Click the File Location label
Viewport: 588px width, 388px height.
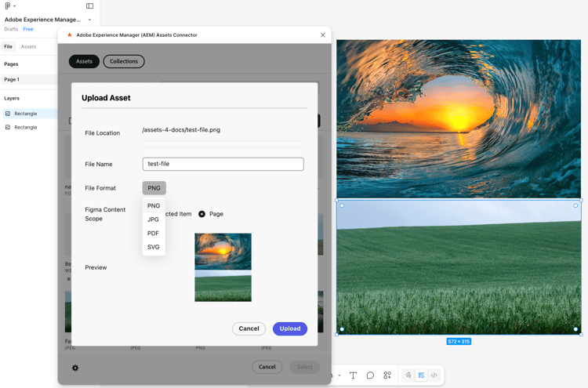pyautogui.click(x=103, y=133)
